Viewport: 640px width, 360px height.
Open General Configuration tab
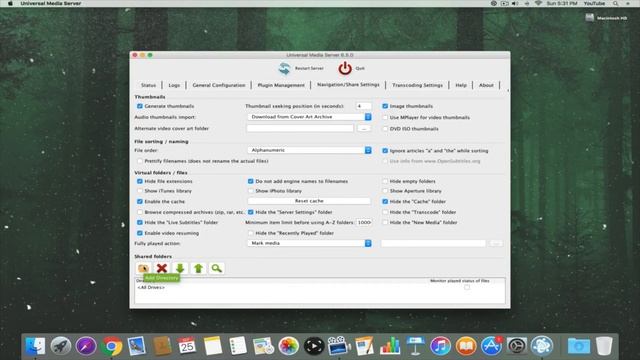[x=219, y=85]
